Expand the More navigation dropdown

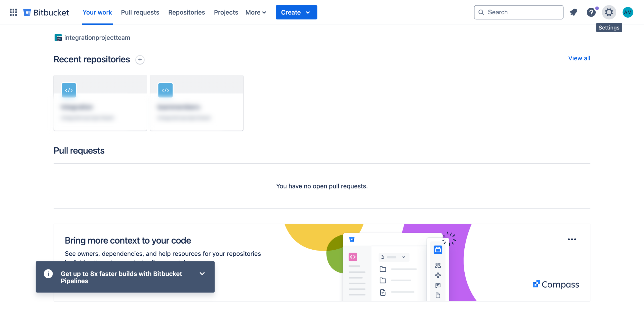(x=256, y=12)
